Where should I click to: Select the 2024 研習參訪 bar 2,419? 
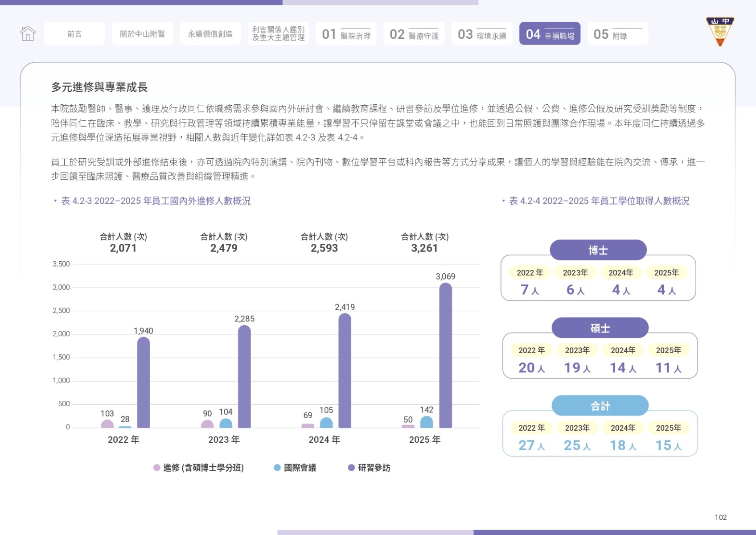click(345, 370)
